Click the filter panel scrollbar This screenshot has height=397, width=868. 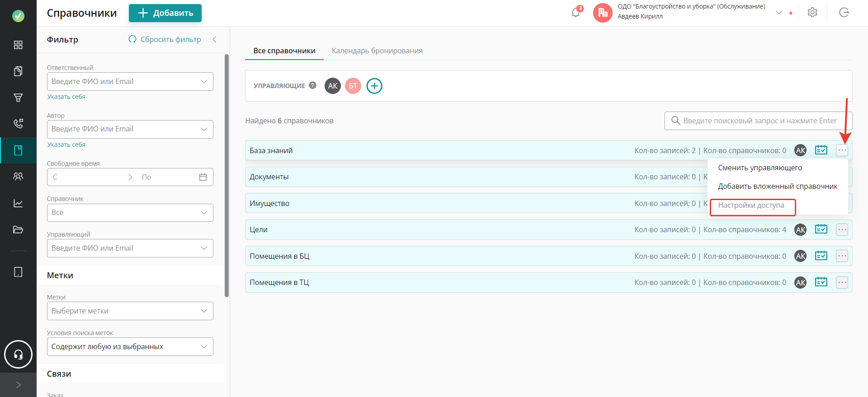tap(226, 176)
